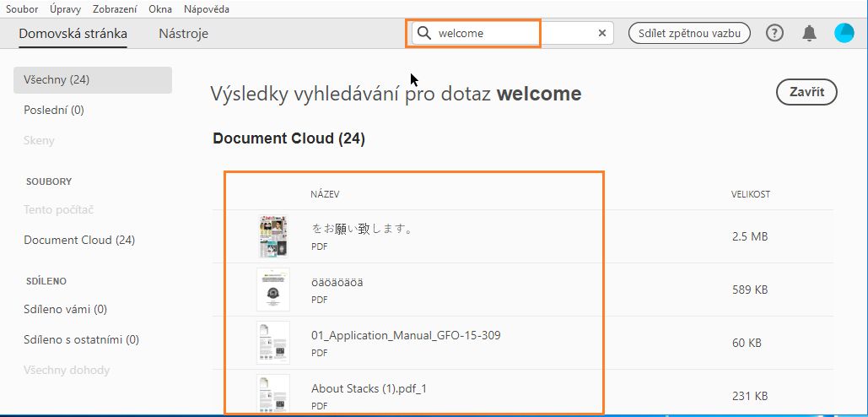Screen dimensions: 868x417
Task: Open the Okna menu
Action: point(160,9)
